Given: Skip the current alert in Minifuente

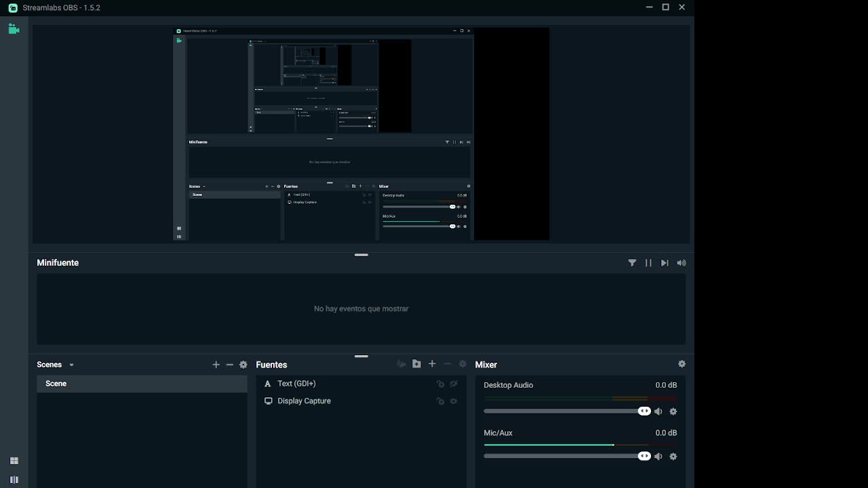Looking at the screenshot, I should click(665, 263).
